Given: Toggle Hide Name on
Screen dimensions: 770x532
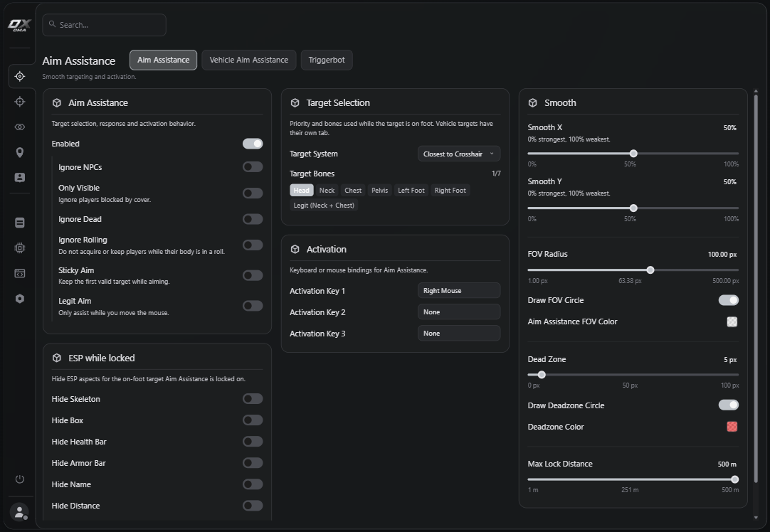Looking at the screenshot, I should coord(253,484).
